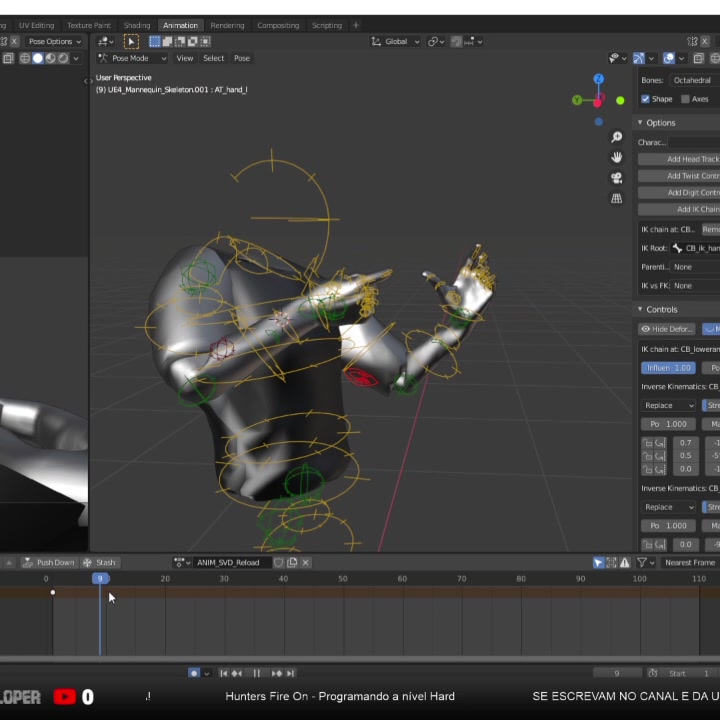Enable the Axes checkbox
The image size is (720, 720).
coord(685,99)
